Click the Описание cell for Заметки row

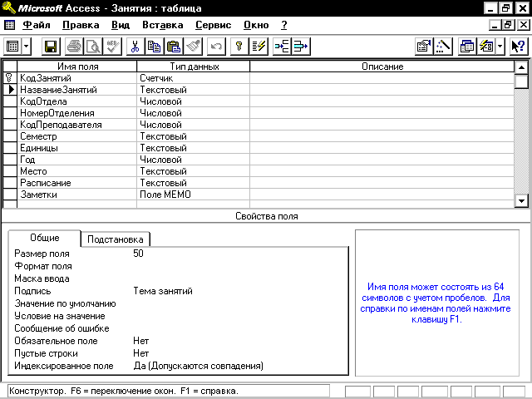tap(382, 195)
